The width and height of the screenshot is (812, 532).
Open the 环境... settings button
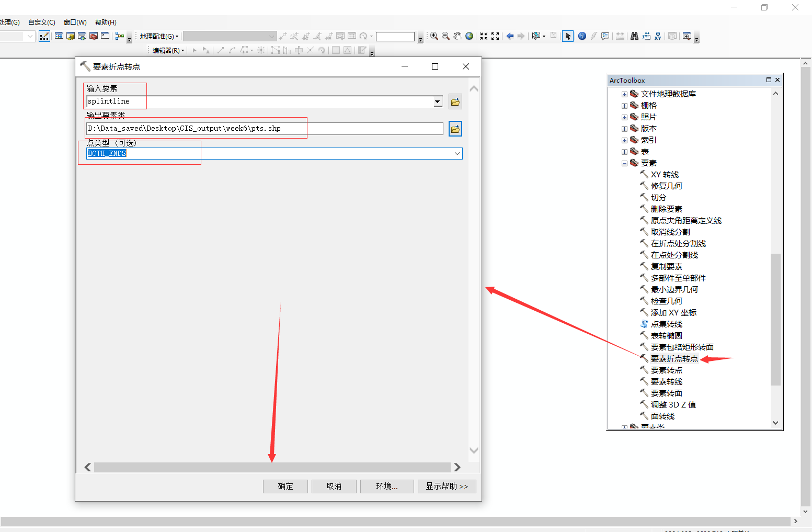pyautogui.click(x=387, y=486)
